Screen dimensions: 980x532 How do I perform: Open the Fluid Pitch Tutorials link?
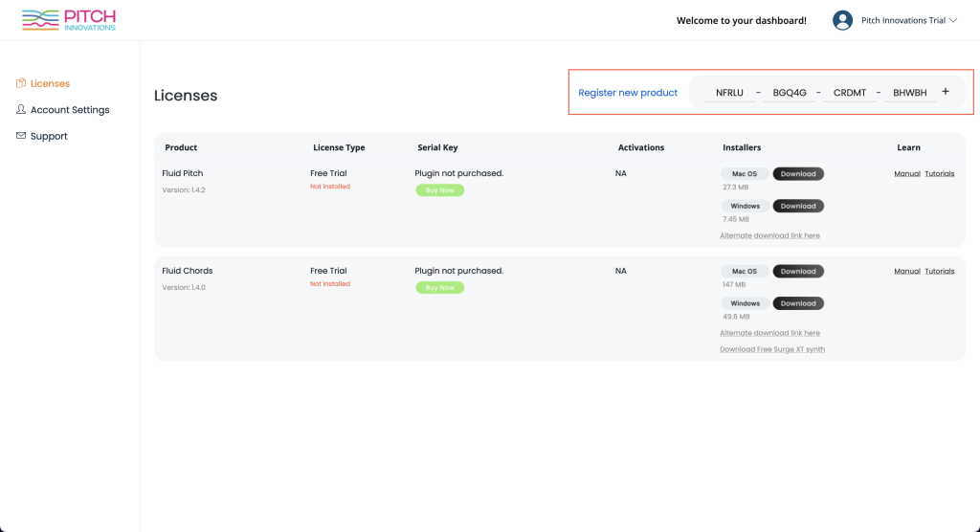940,174
